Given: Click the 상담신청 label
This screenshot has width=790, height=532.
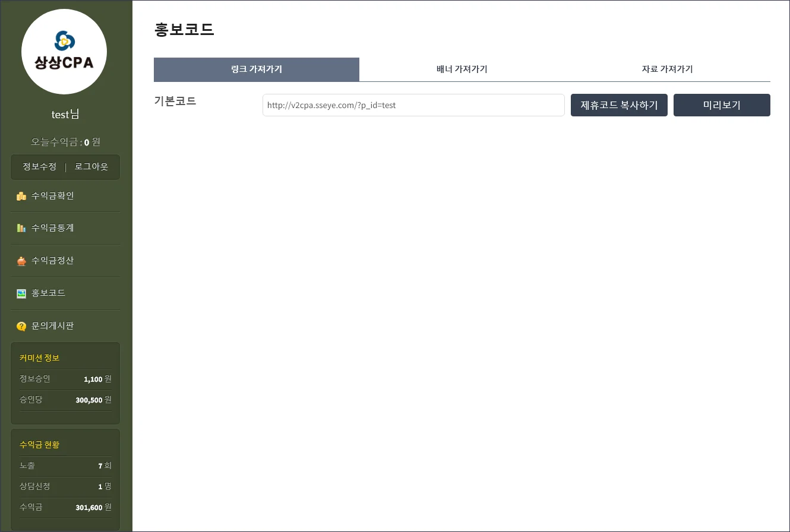Looking at the screenshot, I should tap(35, 486).
